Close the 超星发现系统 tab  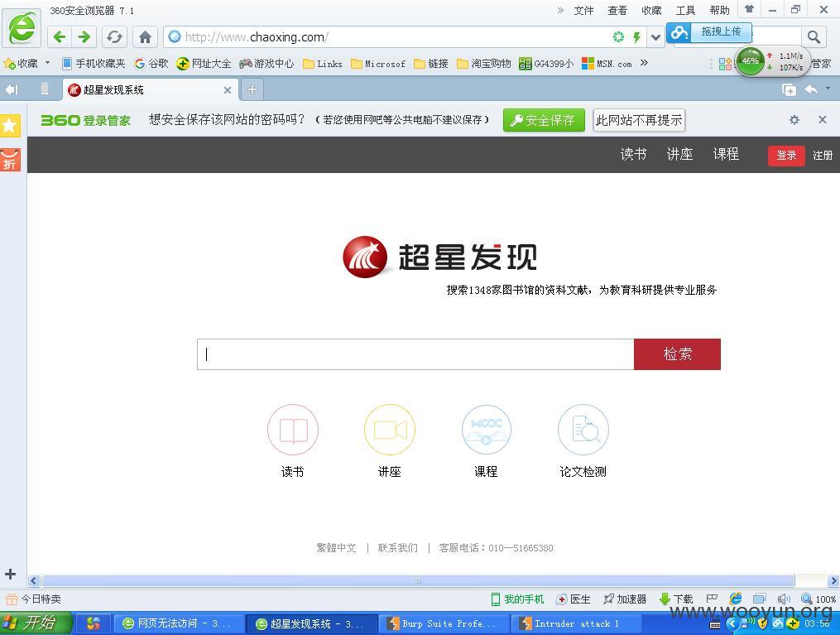pos(227,90)
